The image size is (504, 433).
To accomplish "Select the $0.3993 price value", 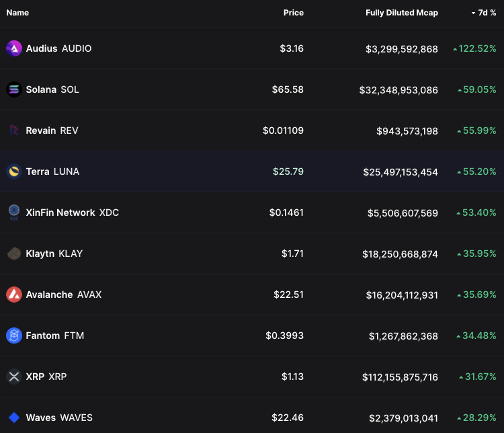I will pyautogui.click(x=284, y=336).
